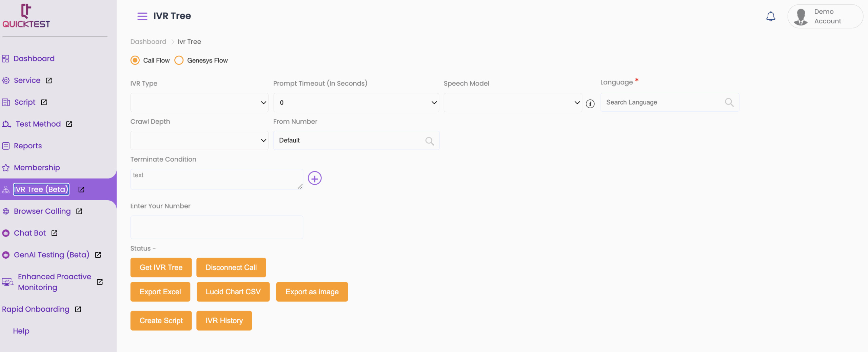Image resolution: width=868 pixels, height=352 pixels.
Task: Add terminate condition with plus icon
Action: tap(314, 178)
